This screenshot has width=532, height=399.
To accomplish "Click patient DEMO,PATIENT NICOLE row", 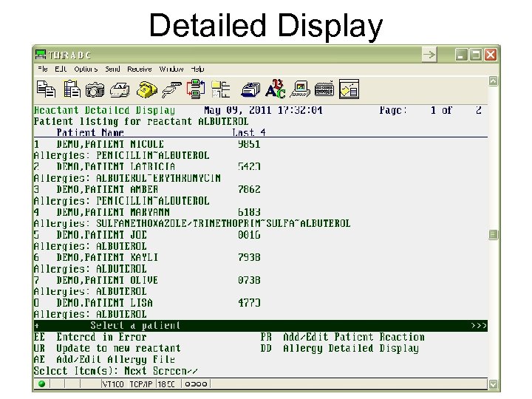I will coord(147,144).
